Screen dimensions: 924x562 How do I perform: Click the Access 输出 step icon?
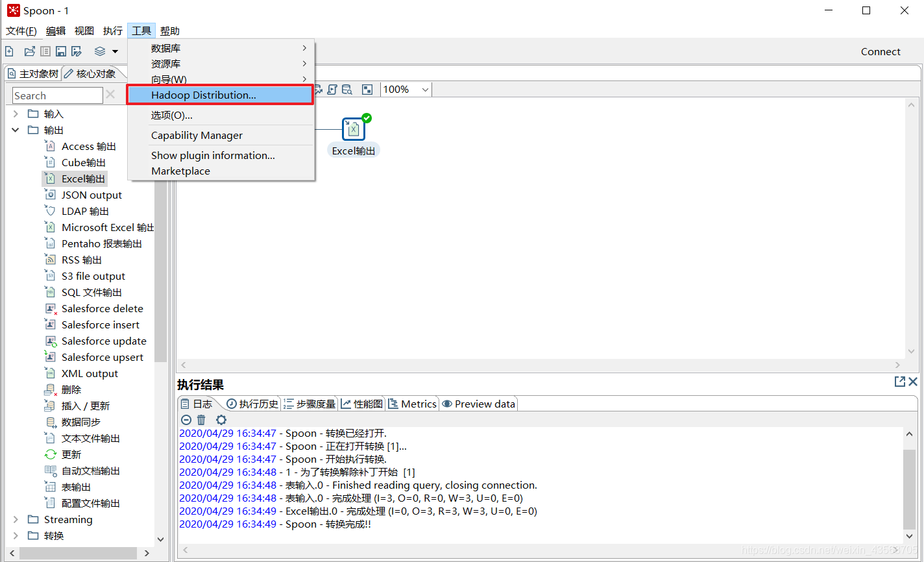tap(50, 146)
